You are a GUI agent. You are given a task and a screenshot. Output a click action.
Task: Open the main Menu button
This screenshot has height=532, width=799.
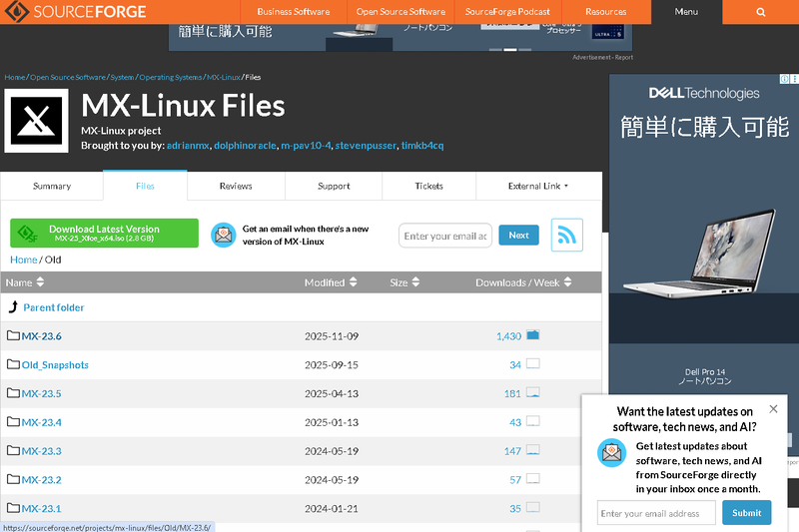tap(686, 12)
